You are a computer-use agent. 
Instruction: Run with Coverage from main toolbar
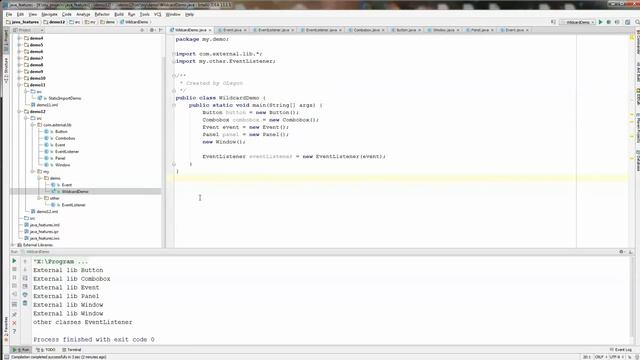pos(617,22)
